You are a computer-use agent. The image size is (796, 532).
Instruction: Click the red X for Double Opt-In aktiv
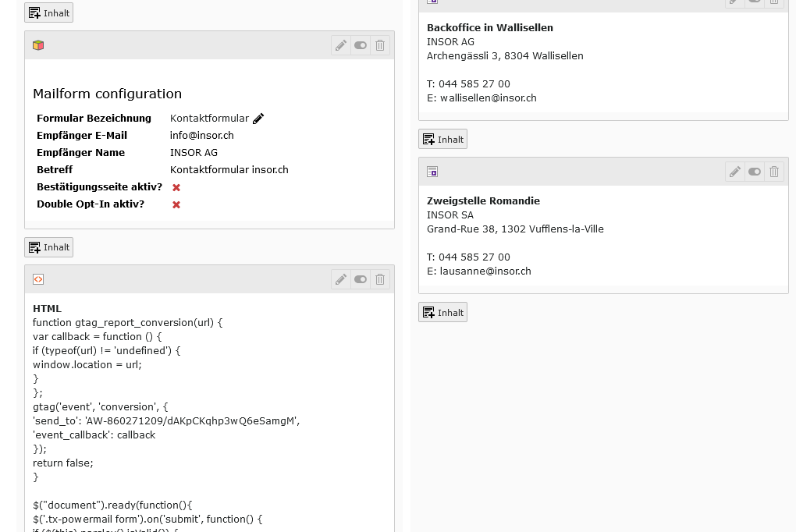pyautogui.click(x=176, y=204)
